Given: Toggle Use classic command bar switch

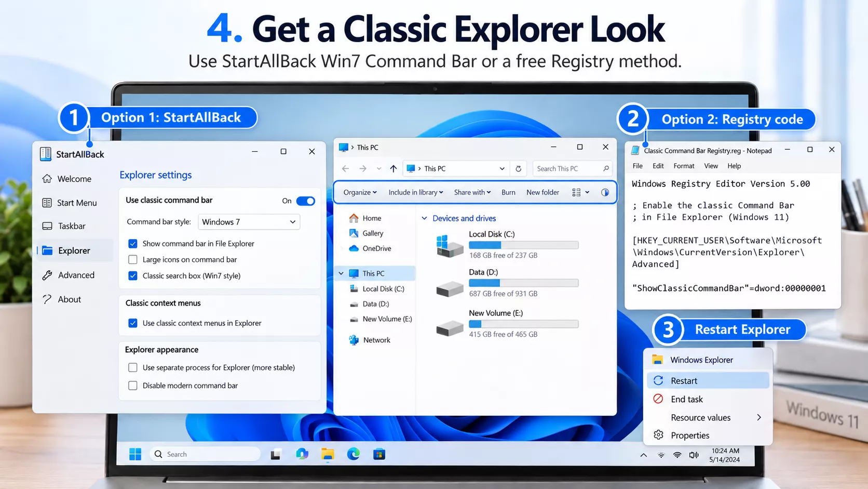Looking at the screenshot, I should click(306, 201).
